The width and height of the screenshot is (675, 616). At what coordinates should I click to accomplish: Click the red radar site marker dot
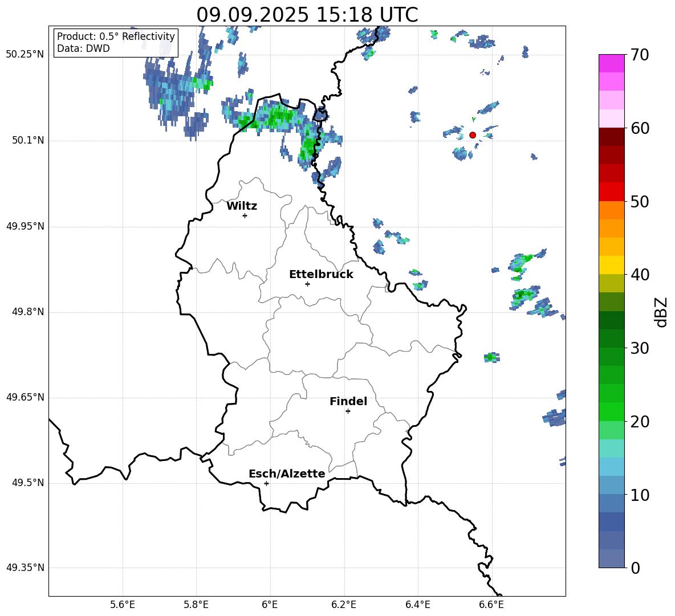(x=472, y=135)
